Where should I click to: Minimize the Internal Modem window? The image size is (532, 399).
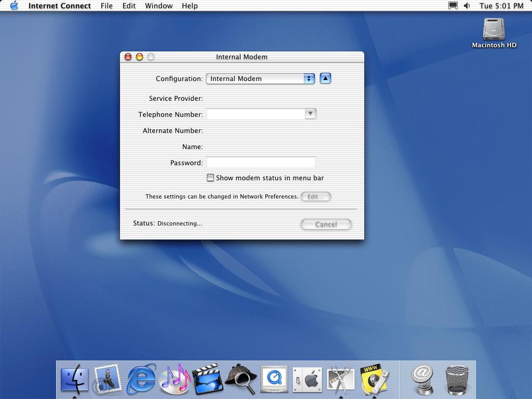tap(139, 57)
